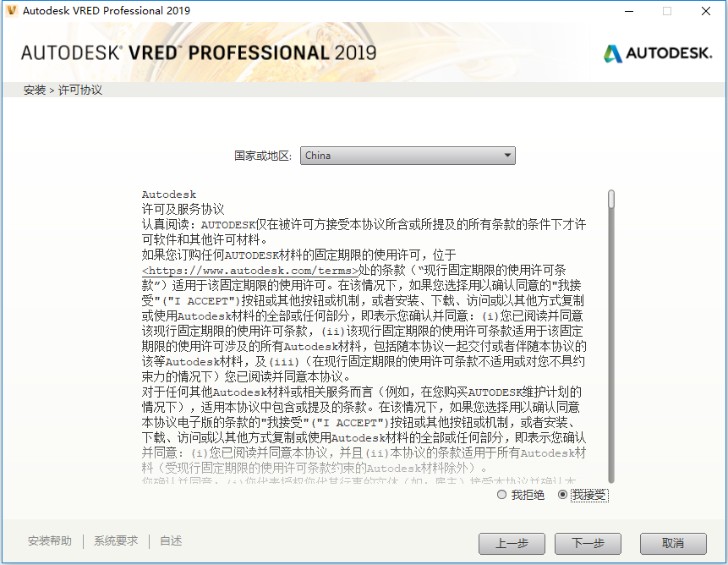
Task: Open the 自述 readme link
Action: coord(171,540)
